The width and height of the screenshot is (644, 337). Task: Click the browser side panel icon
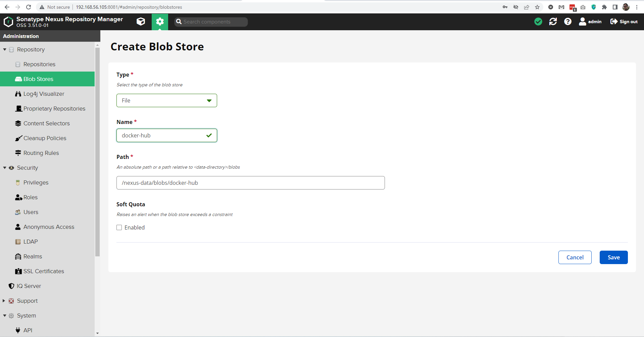615,7
